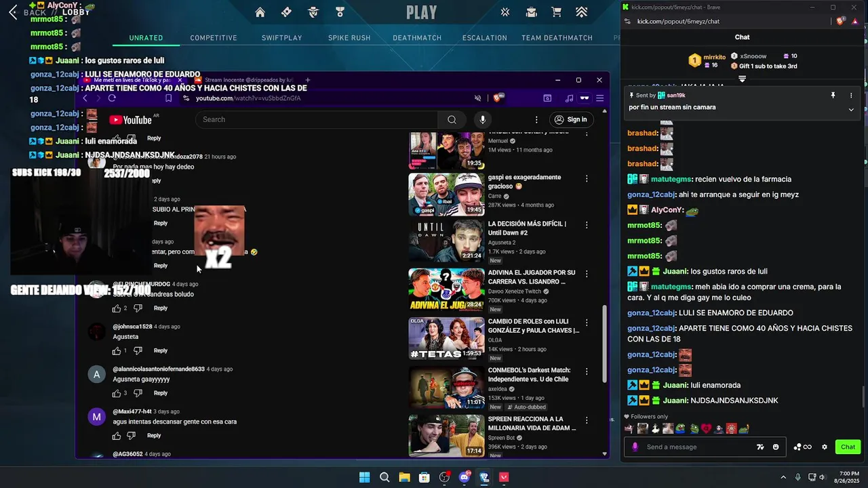Reply to @Maxi477-h4t's comment
The image size is (868, 488).
(x=154, y=435)
